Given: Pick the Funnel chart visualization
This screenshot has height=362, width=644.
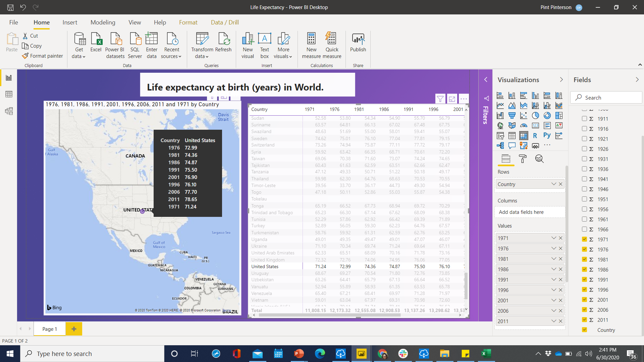Looking at the screenshot, I should point(512,116).
